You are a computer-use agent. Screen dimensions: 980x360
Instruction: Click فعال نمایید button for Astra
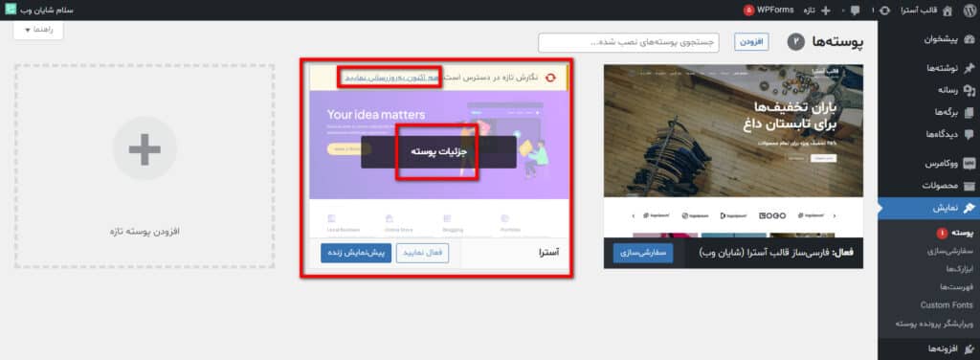422,253
